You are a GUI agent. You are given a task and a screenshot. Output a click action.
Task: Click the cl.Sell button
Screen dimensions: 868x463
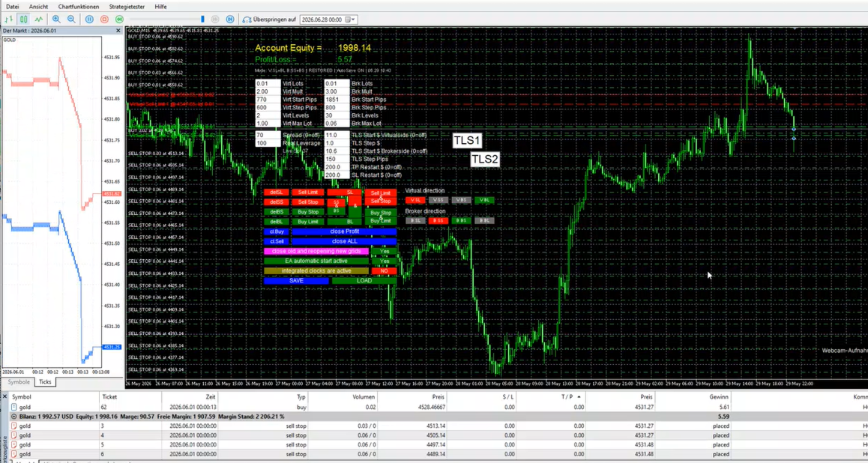coord(277,241)
